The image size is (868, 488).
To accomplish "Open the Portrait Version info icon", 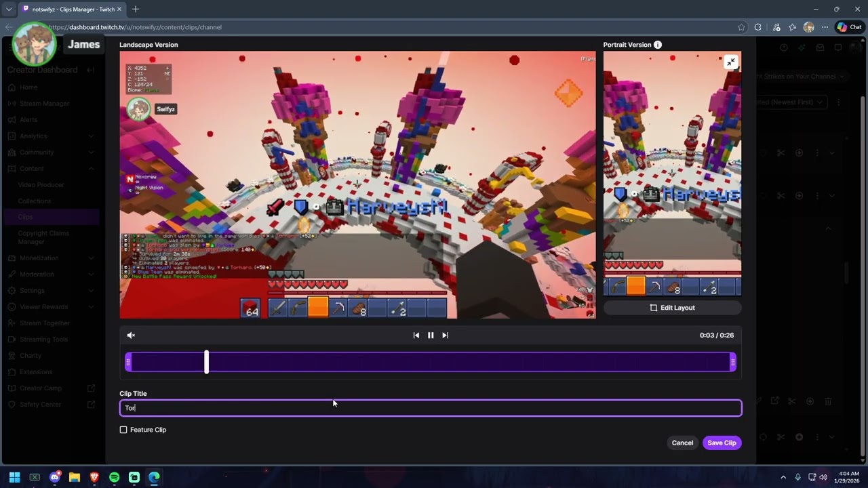I will point(658,45).
